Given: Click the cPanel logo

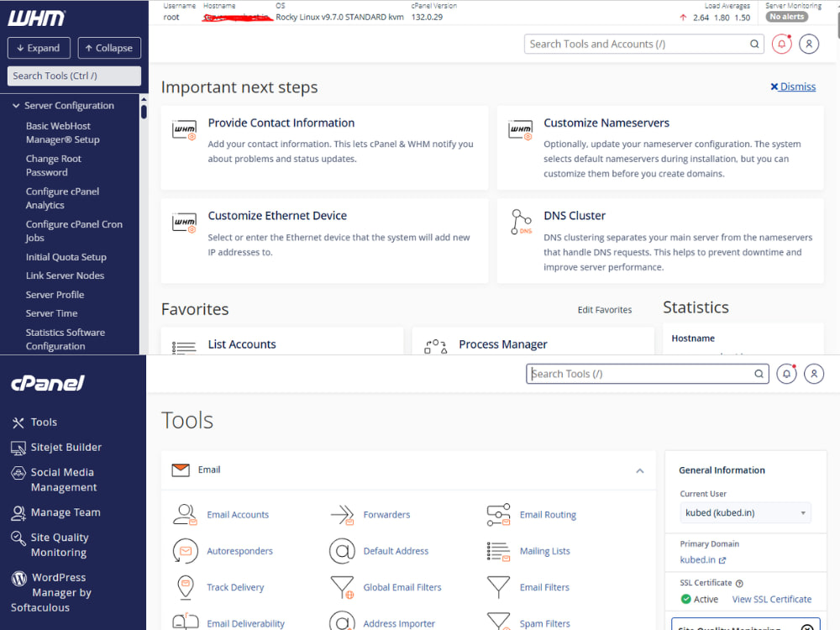Looking at the screenshot, I should click(x=48, y=382).
